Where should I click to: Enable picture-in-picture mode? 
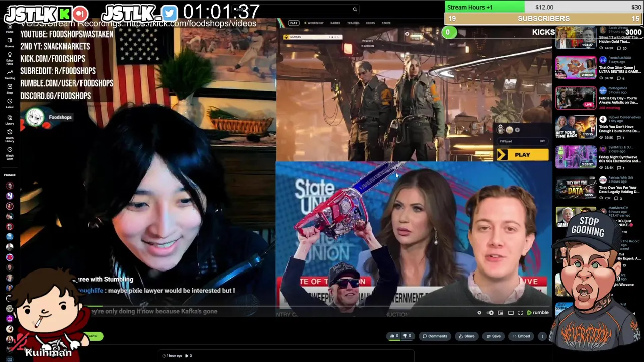[x=501, y=313]
